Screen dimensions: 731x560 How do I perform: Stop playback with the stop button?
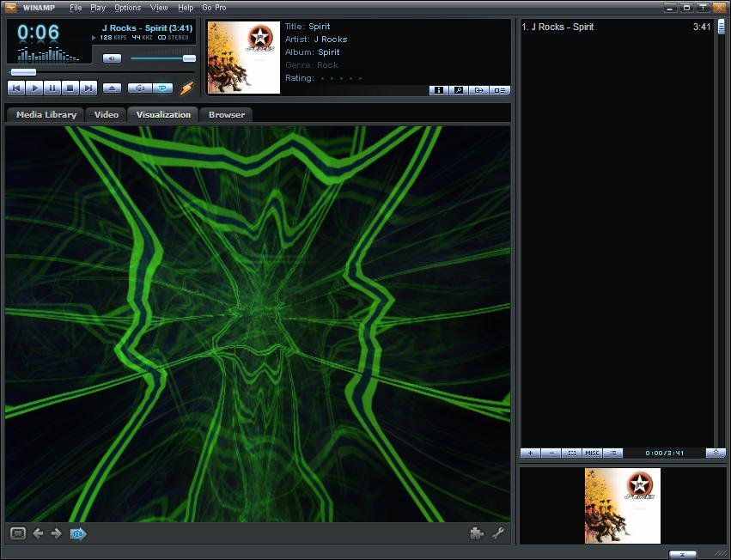[70, 88]
